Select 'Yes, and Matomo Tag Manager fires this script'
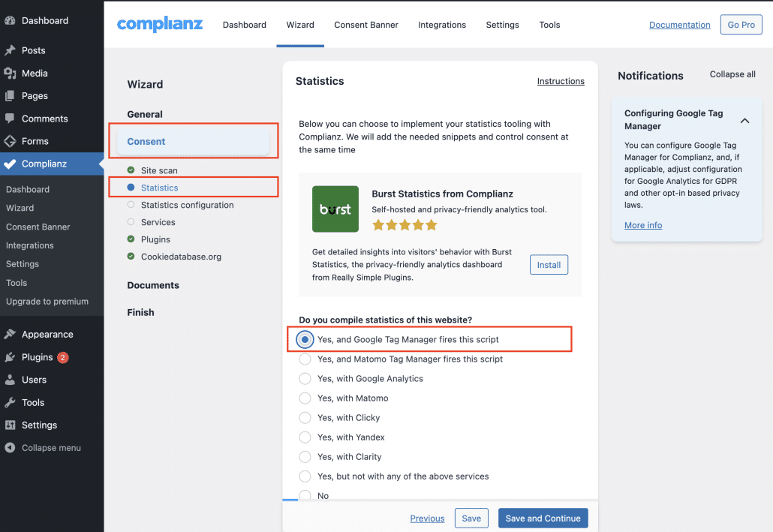This screenshot has width=773, height=532. (305, 359)
